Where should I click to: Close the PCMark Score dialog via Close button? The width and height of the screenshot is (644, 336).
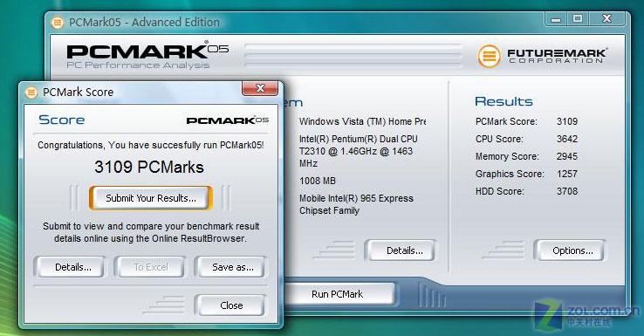(x=231, y=305)
